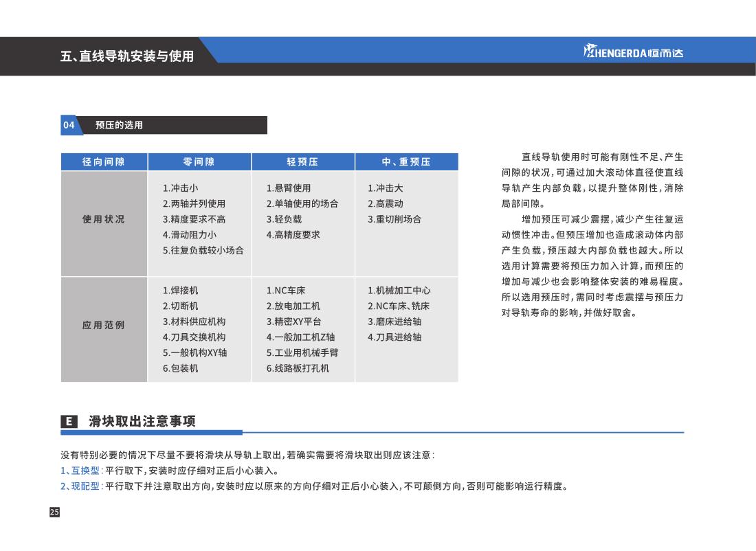Select "1.NC车床" in the light preload column
Viewport: 756px width, 551px height.
(286, 291)
